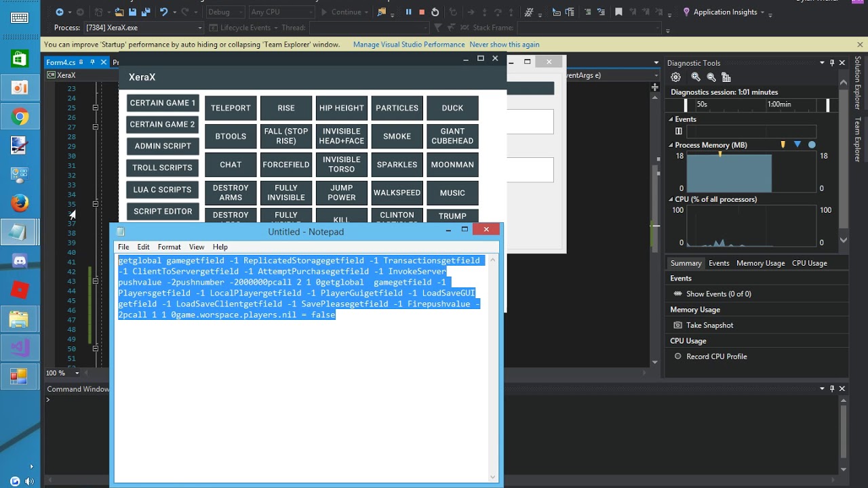Open Google Chrome from the taskbar
The width and height of the screenshot is (868, 488).
[x=20, y=117]
